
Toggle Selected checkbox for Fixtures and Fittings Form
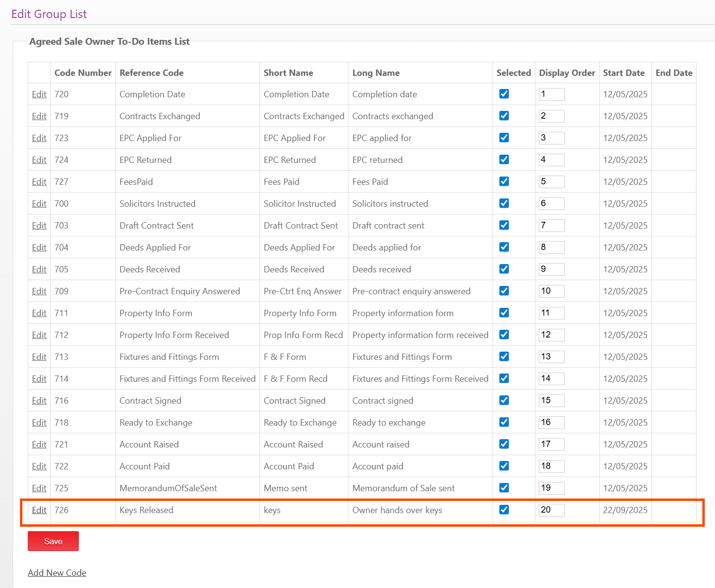(504, 356)
